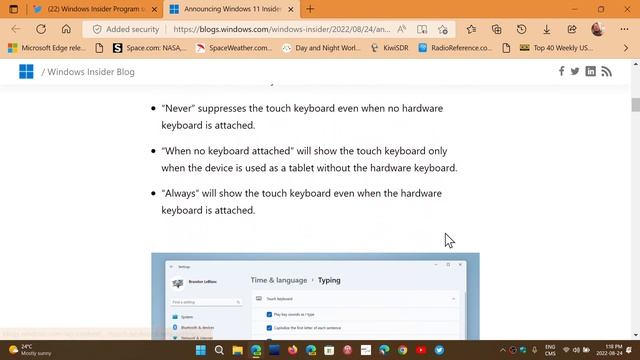Focus the blogs.windows.com address bar
This screenshot has width=640, height=360.
281,29
